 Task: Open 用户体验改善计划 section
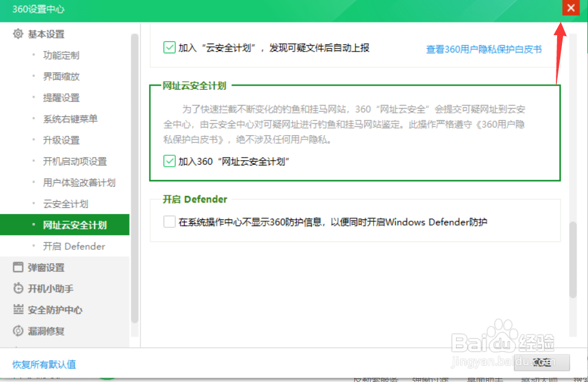79,183
